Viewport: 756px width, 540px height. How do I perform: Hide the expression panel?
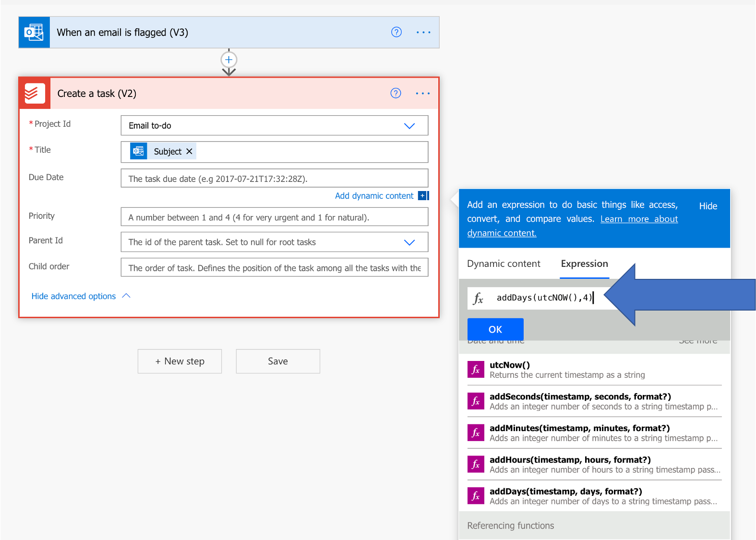pyautogui.click(x=708, y=206)
